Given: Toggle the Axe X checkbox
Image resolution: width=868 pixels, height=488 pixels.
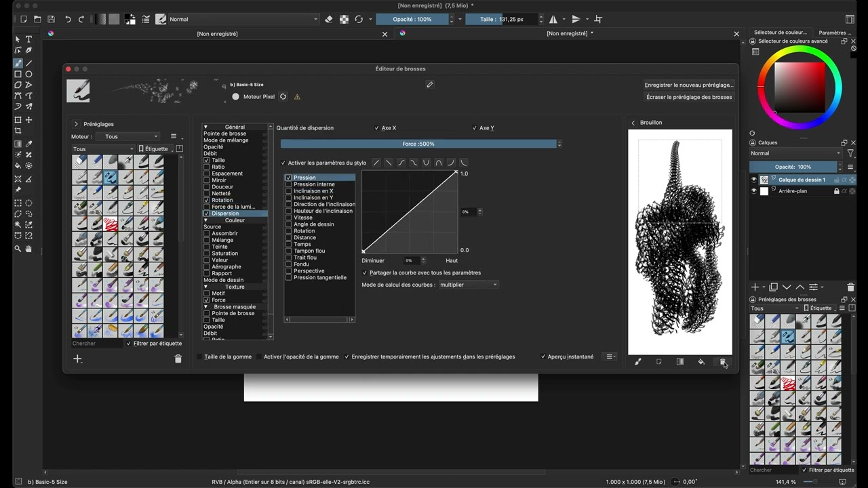Looking at the screenshot, I should point(377,128).
